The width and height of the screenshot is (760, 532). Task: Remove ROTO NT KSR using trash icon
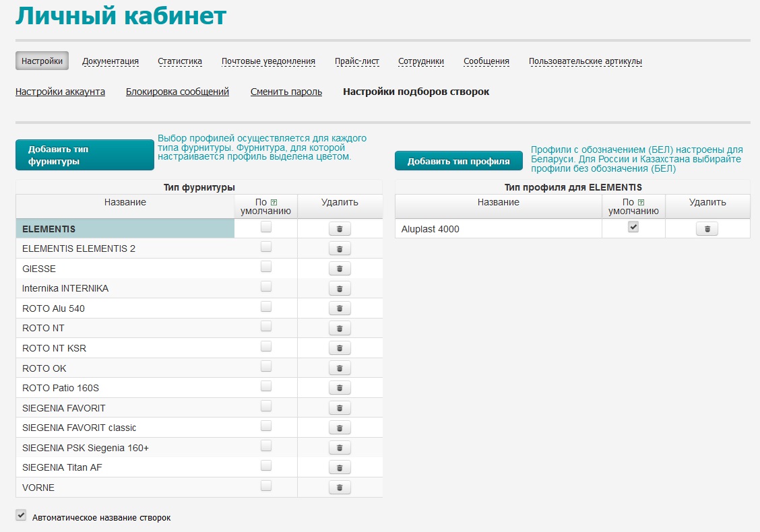pyautogui.click(x=340, y=348)
